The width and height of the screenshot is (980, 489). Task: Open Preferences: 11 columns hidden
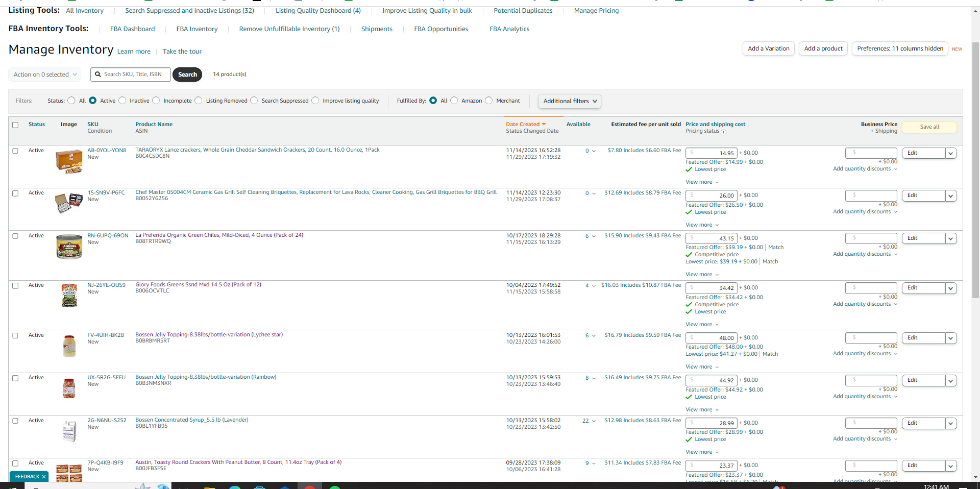(900, 48)
